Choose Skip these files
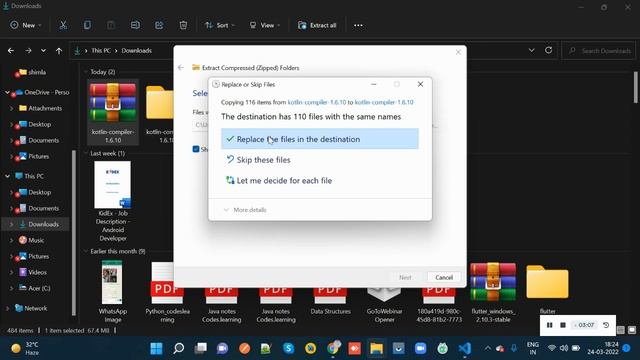Viewport: 640px width, 360px height. [320, 160]
